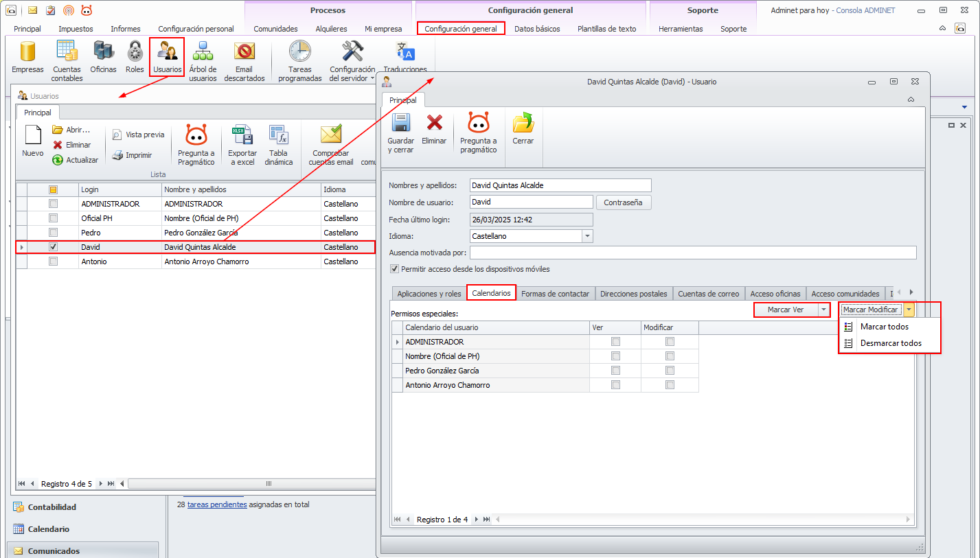The height and width of the screenshot is (558, 980).
Task: Check Modificar for Pedro González García
Action: [670, 371]
